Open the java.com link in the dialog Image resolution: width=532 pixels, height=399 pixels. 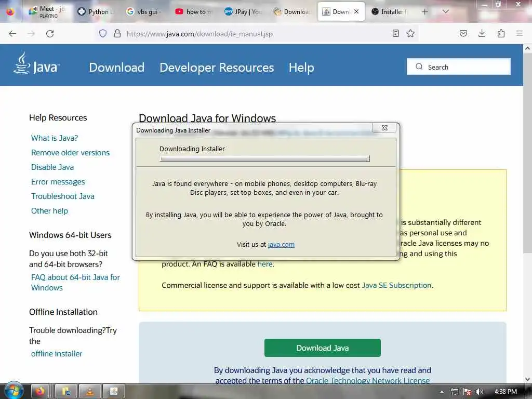[x=281, y=244]
